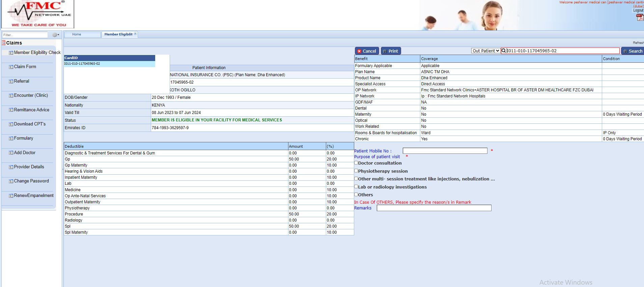This screenshot has height=287, width=644.
Task: Click the Claims section icon
Action: (x=4, y=43)
